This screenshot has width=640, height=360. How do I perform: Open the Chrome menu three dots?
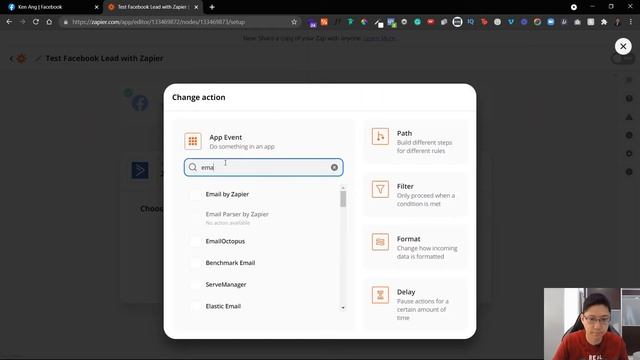[631, 22]
